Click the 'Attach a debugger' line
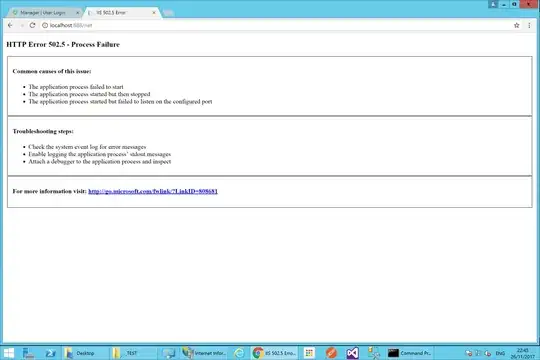The width and height of the screenshot is (540, 360). 100,161
